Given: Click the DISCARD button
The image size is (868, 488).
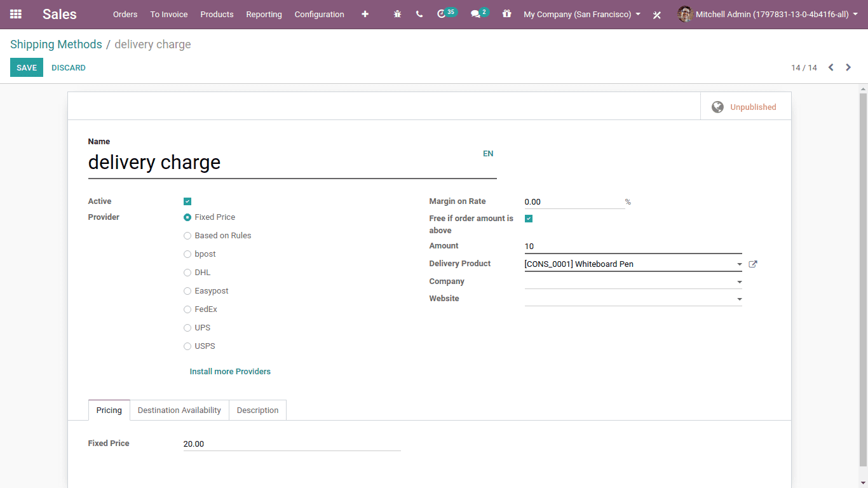Looking at the screenshot, I should pos(69,67).
